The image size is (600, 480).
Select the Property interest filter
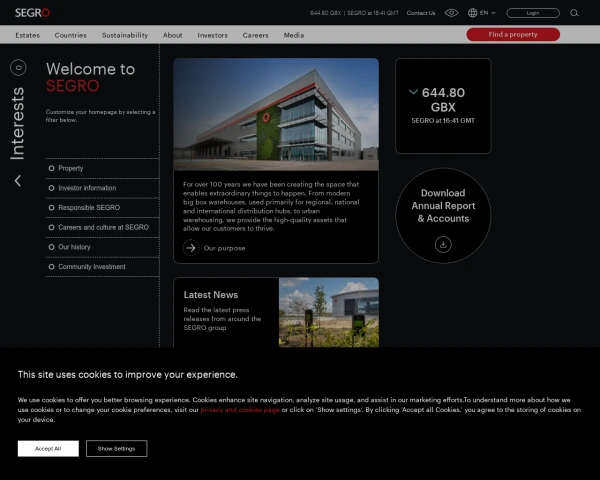point(102,168)
